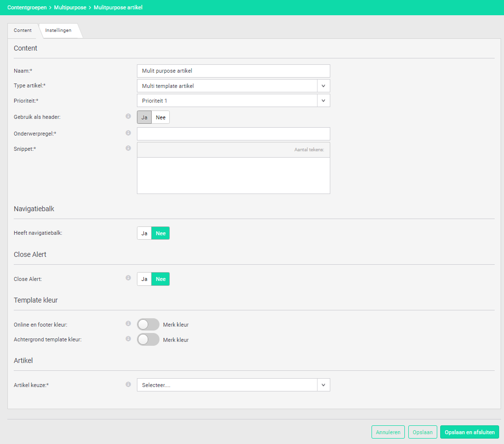Toggle Online en footer kleur switch
Viewport: 504px width, 444px height.
[x=148, y=325]
